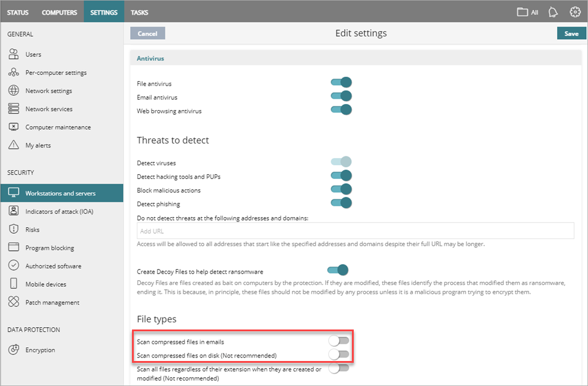Image resolution: width=588 pixels, height=386 pixels.
Task: Toggle Detect viruses off
Action: 341,161
